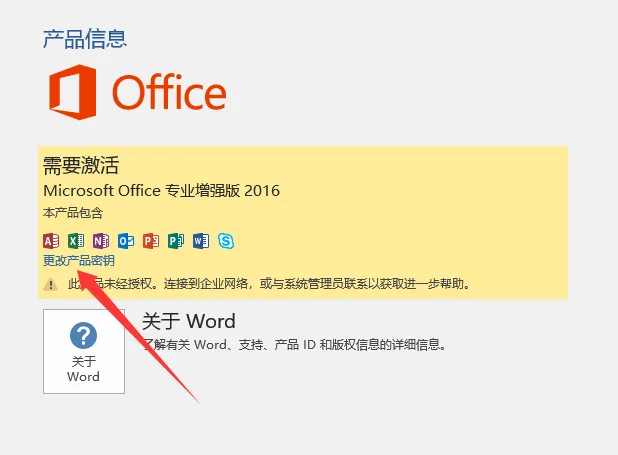
Task: Click the 关于 Word section title
Action: tap(189, 321)
